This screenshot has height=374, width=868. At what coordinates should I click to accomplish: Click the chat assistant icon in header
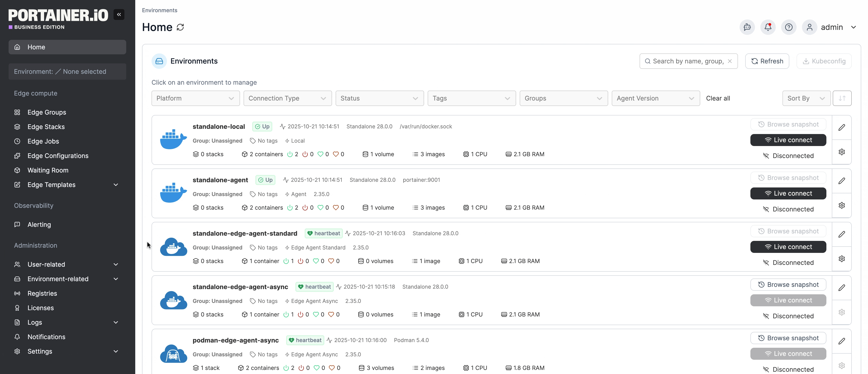[747, 27]
